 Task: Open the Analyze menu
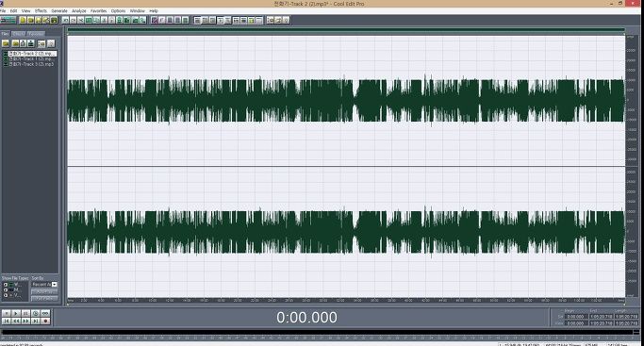pos(79,10)
